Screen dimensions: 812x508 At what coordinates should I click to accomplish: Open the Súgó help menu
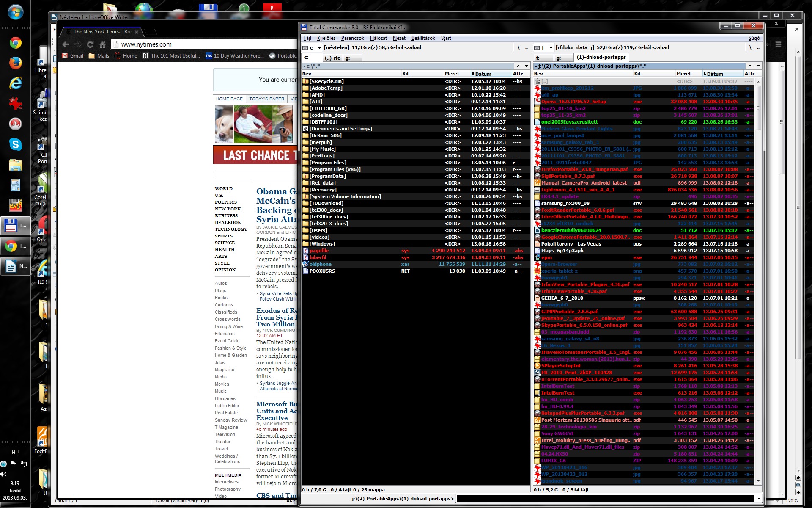[x=754, y=38]
